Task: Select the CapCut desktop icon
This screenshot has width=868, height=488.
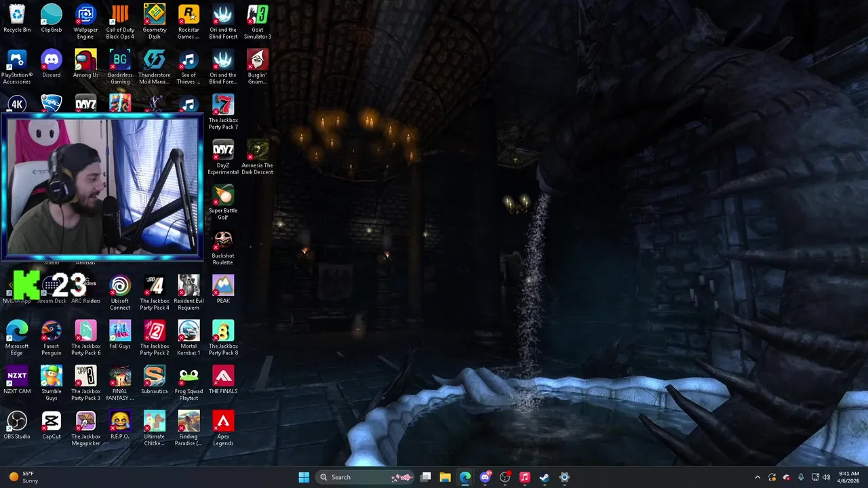Action: coord(52,425)
